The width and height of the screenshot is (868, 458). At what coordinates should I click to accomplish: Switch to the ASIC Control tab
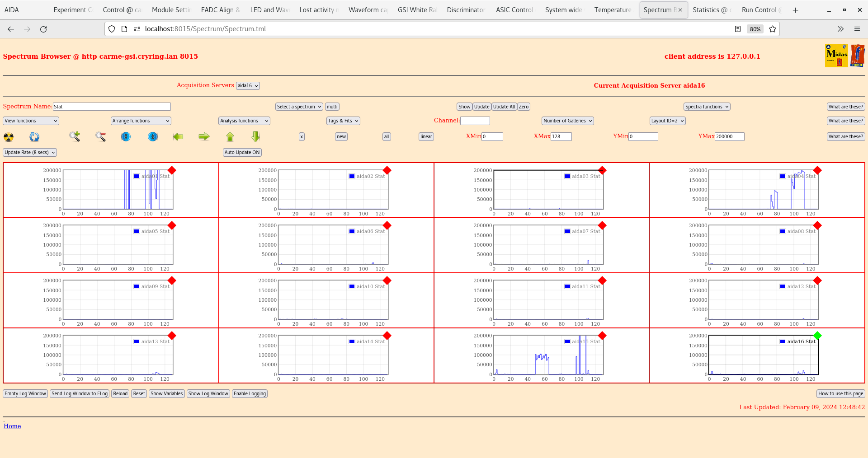tap(514, 10)
